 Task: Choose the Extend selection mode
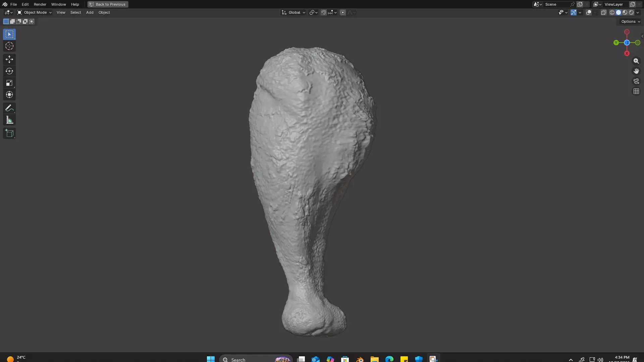click(12, 21)
